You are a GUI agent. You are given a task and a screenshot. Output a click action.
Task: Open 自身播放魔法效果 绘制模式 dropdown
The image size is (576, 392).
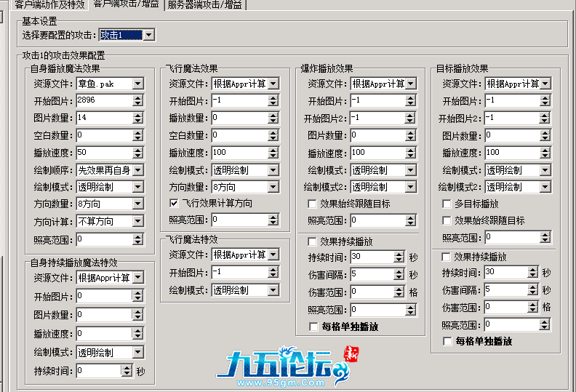[137, 187]
